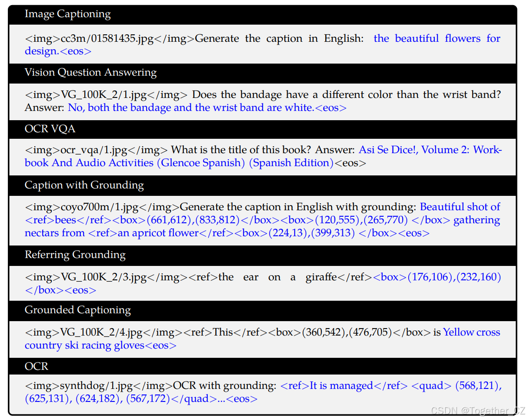Click the 'Referring Grounding' section header
Viewport: 527px width, 420px height.
click(x=75, y=255)
